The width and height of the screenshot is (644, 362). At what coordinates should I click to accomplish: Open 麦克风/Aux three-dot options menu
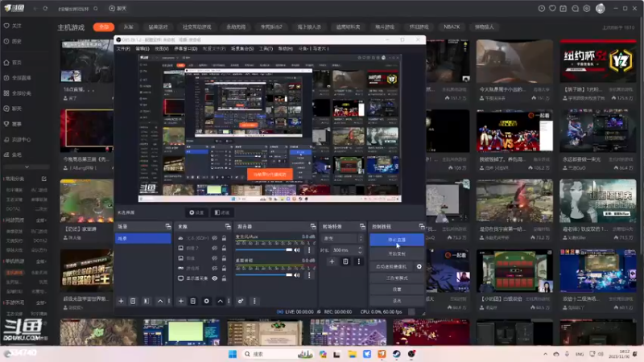pos(309,250)
